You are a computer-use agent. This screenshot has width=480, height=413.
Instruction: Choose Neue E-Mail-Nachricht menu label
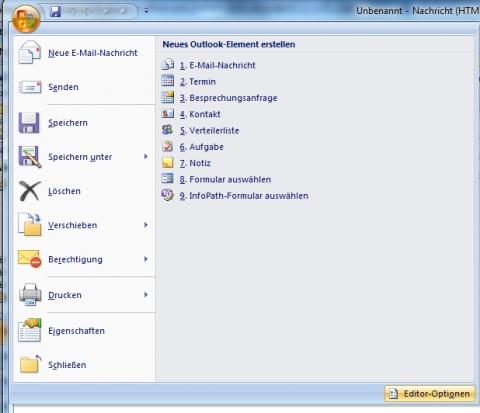coord(93,53)
